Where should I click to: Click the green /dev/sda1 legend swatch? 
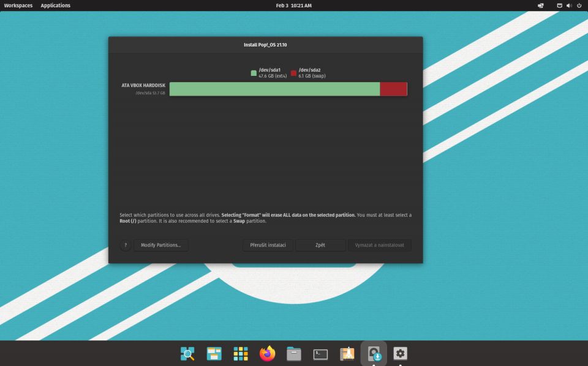point(254,73)
